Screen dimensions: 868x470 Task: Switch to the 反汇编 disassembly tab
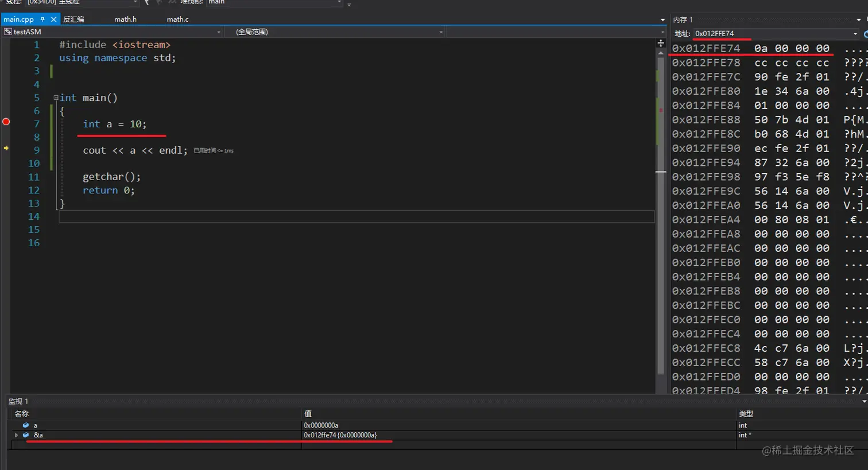click(x=73, y=20)
